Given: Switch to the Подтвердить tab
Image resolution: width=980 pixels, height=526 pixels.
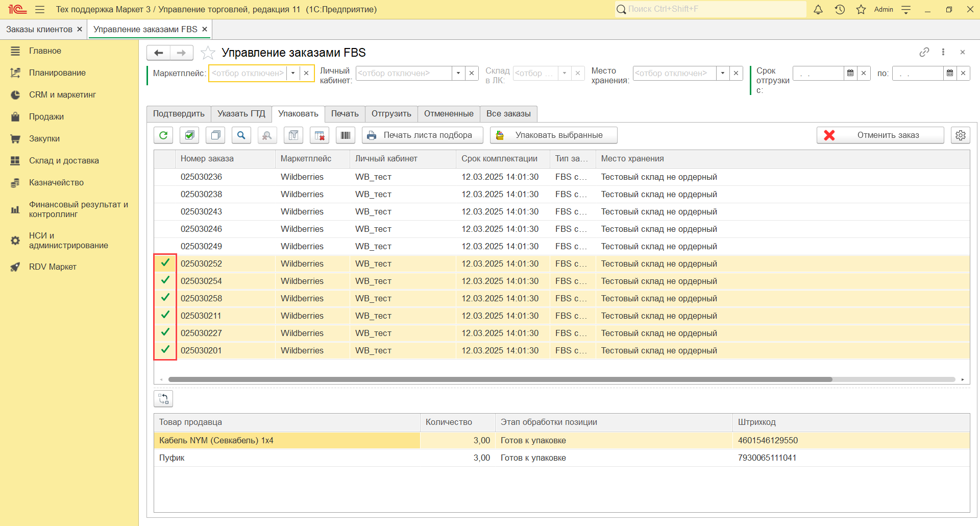Looking at the screenshot, I should click(179, 114).
